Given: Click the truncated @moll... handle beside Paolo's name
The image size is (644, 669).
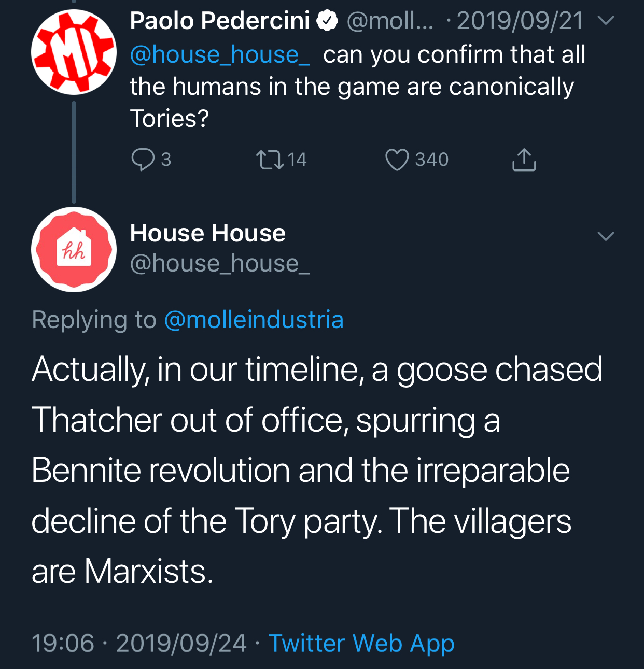Looking at the screenshot, I should (389, 21).
